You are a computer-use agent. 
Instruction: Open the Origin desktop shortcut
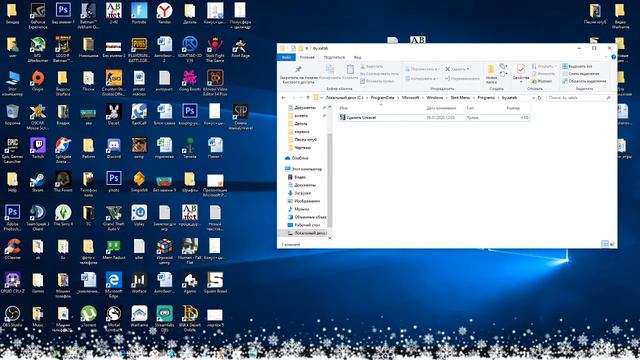(x=38, y=81)
